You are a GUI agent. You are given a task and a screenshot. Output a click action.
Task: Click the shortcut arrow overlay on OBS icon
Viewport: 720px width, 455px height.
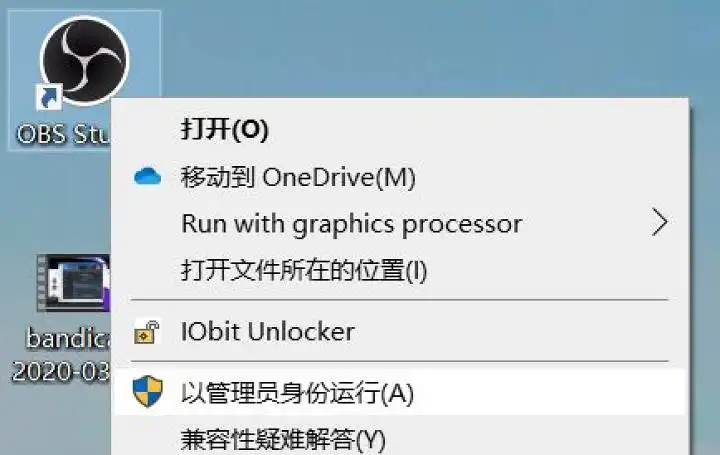pos(48,96)
